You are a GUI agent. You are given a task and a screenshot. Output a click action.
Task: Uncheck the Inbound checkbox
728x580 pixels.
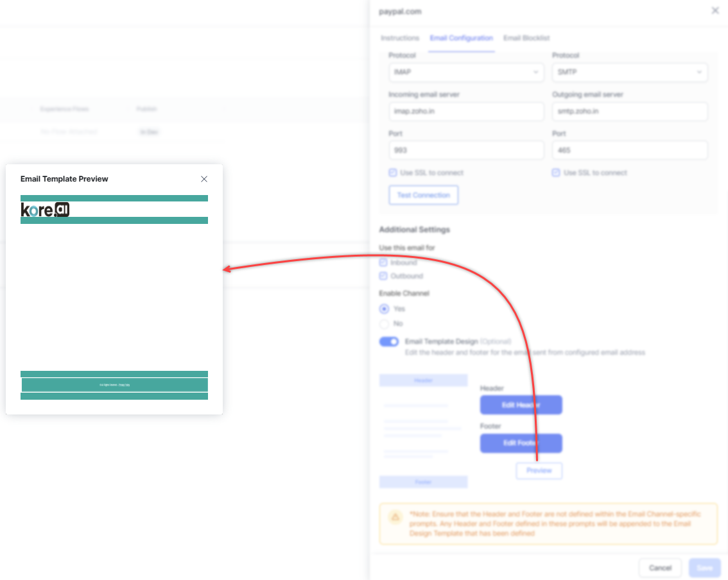coord(383,262)
